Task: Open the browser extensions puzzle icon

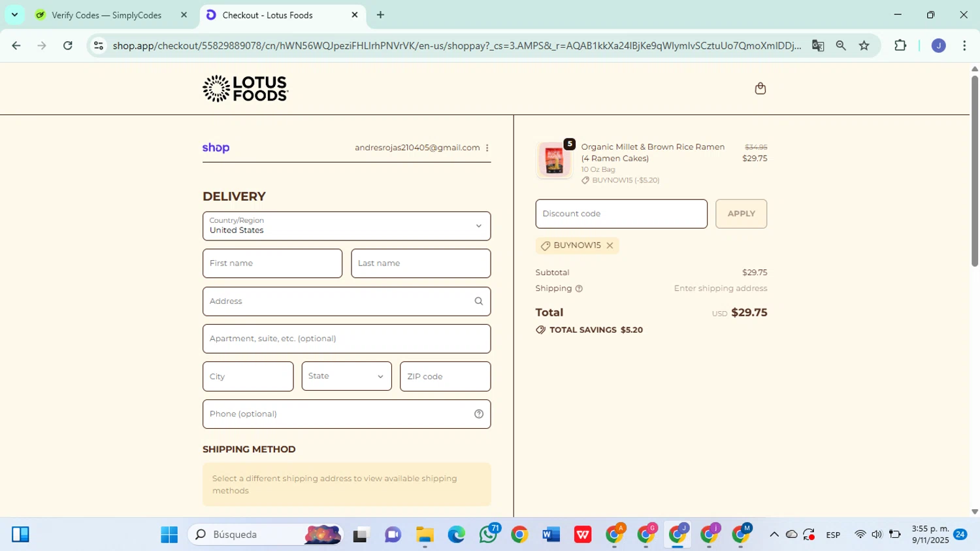Action: point(900,46)
